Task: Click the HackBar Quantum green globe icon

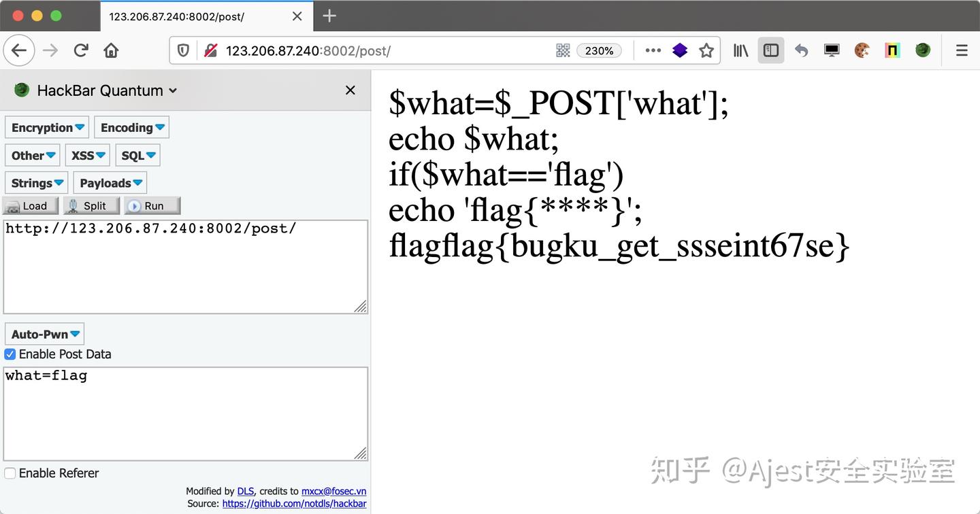Action: pyautogui.click(x=20, y=90)
